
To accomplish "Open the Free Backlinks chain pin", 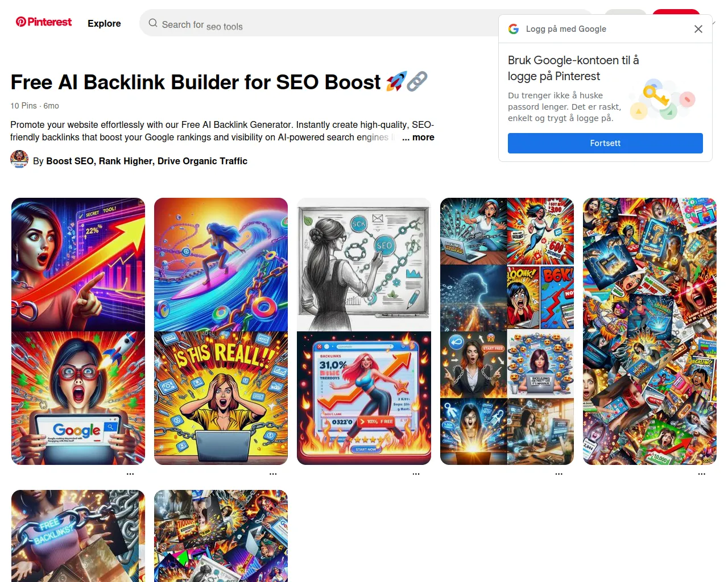I will point(78,536).
